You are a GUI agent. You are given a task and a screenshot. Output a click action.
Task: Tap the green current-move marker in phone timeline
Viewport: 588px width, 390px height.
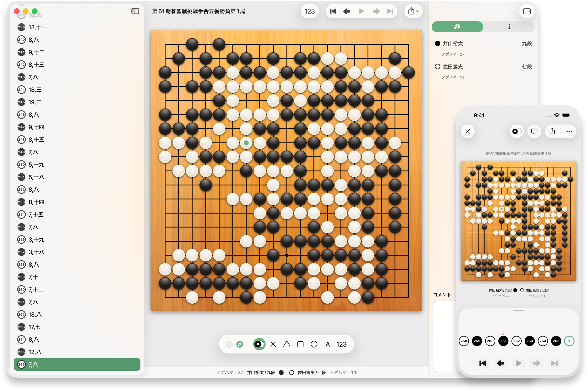click(569, 341)
